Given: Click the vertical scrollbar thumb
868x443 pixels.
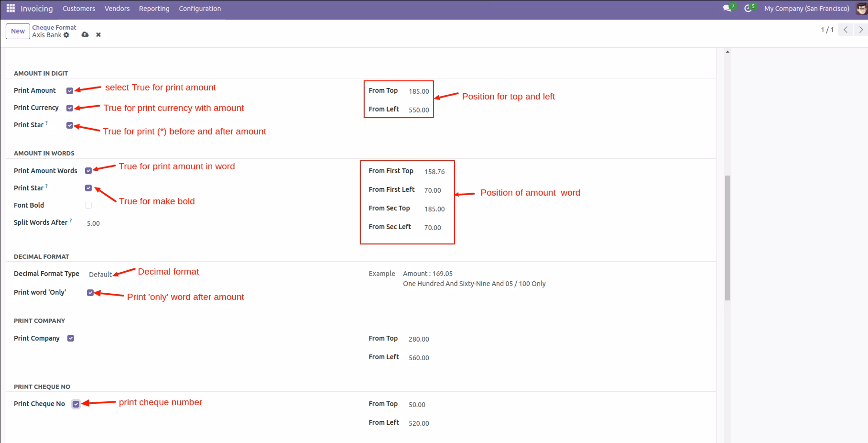Looking at the screenshot, I should point(727,238).
